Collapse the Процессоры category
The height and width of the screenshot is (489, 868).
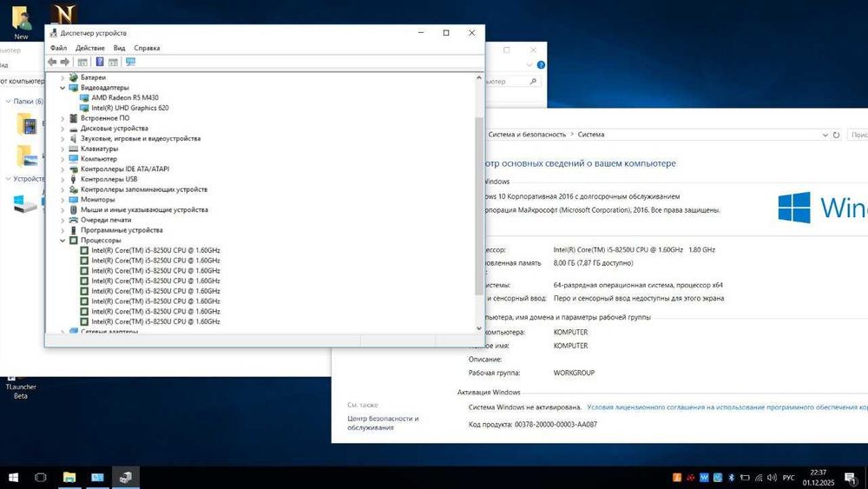pyautogui.click(x=62, y=241)
